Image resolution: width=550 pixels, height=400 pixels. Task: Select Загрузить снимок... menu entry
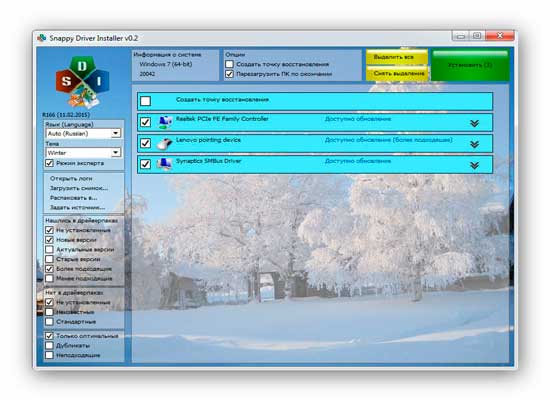79,188
